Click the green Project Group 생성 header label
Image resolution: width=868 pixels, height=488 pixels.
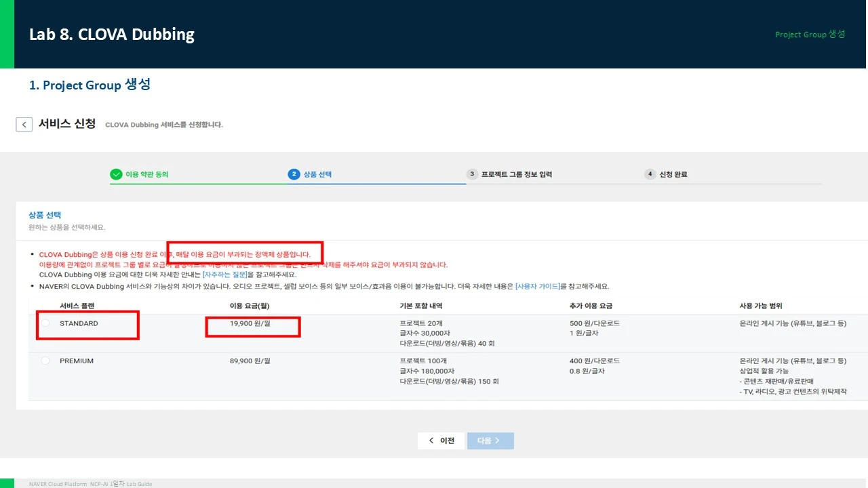810,34
